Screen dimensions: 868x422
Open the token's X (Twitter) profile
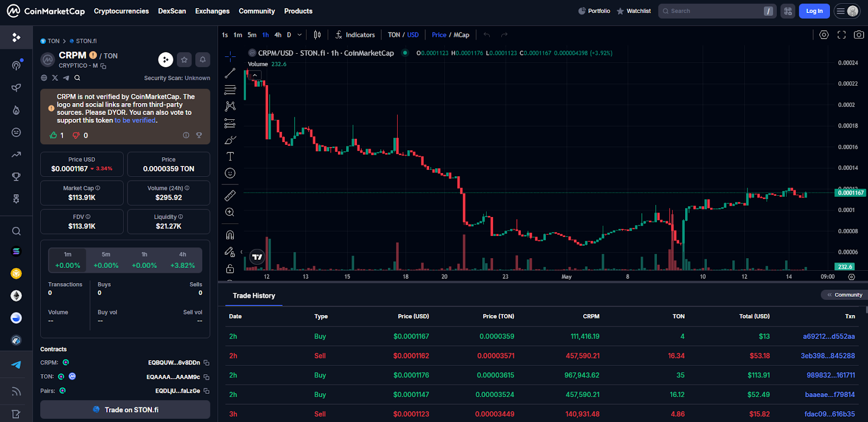coord(55,78)
